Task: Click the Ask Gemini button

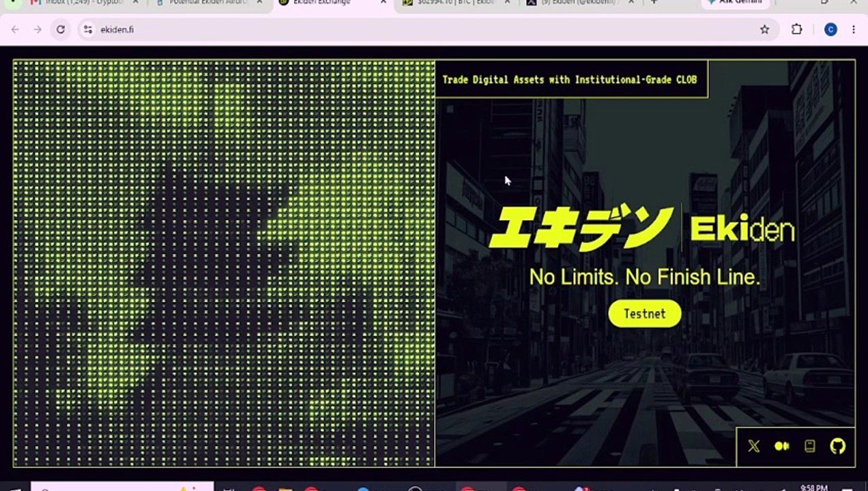Action: point(735,3)
